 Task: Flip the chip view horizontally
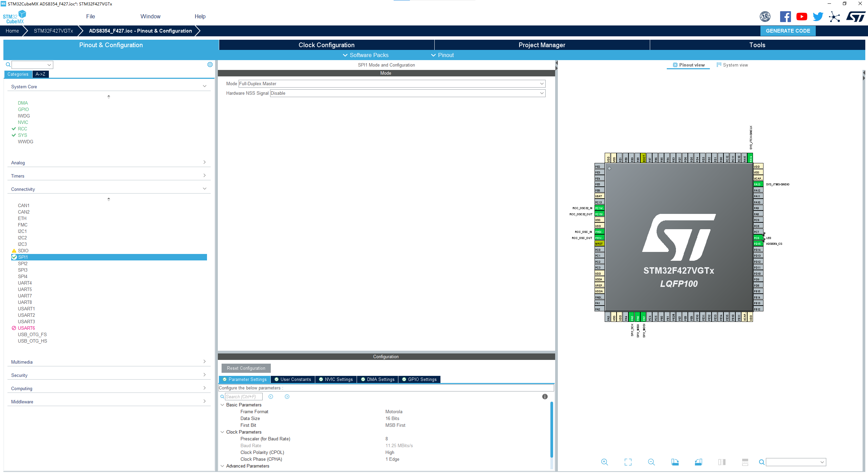point(722,462)
